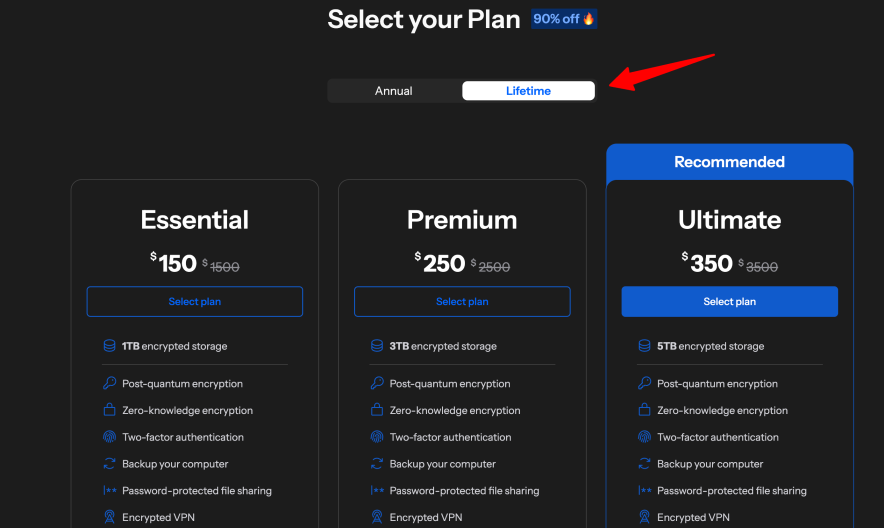Click the Recommended tab on Ultimate
Image resolution: width=884 pixels, height=528 pixels.
[729, 162]
